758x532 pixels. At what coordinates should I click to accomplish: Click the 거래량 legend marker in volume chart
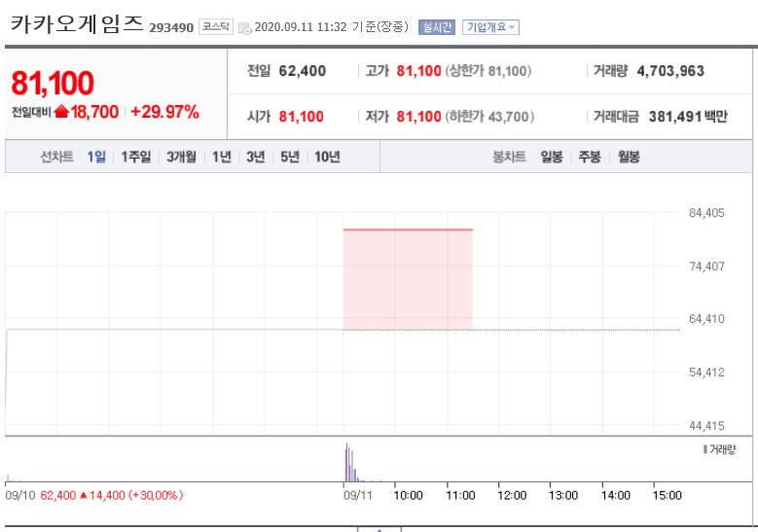[x=705, y=449]
